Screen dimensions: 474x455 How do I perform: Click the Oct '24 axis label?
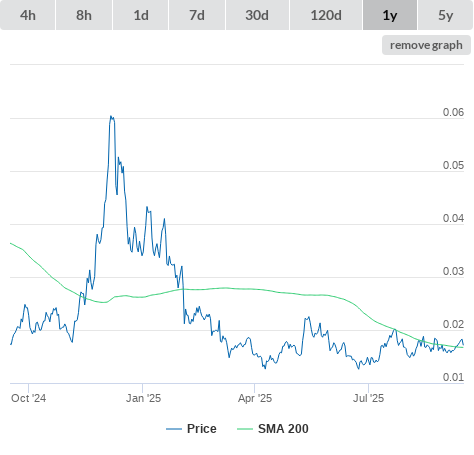click(28, 398)
